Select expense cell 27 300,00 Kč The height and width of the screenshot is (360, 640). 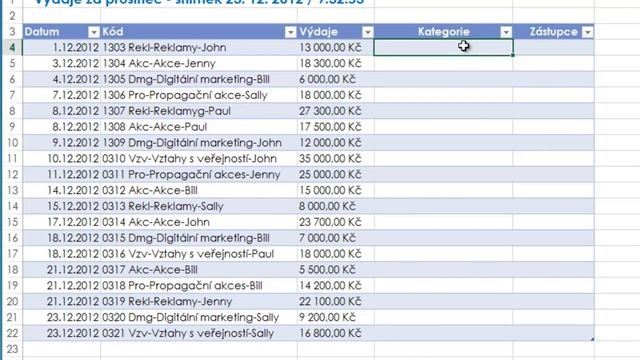click(336, 111)
